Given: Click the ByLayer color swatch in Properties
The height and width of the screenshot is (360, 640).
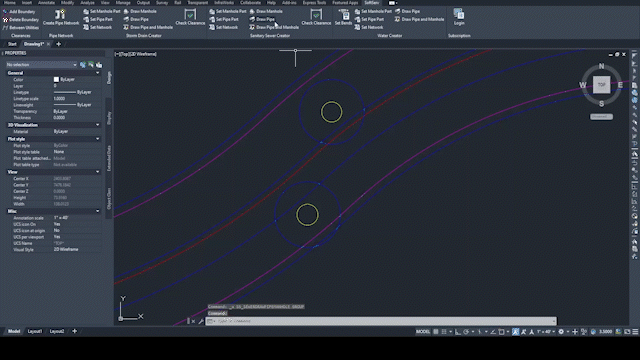Looking at the screenshot, I should coord(56,79).
